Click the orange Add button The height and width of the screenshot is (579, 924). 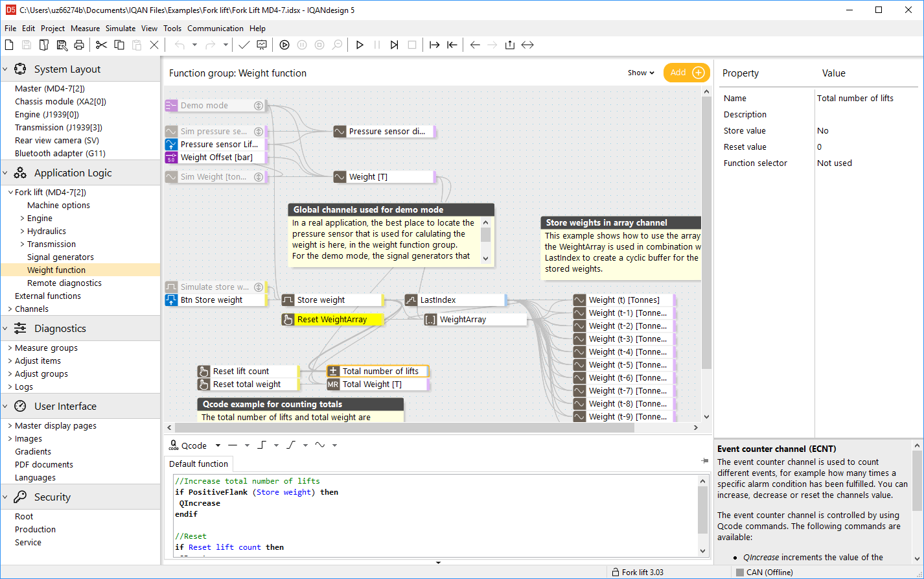coord(686,73)
